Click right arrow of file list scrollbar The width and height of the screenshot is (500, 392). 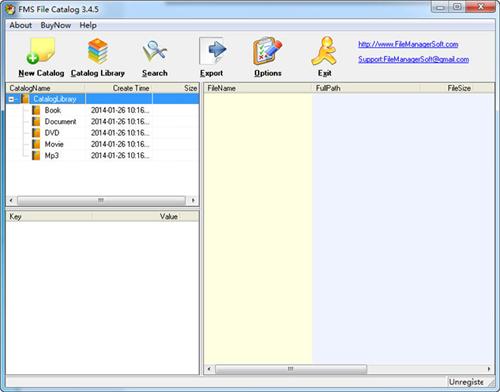pos(489,369)
